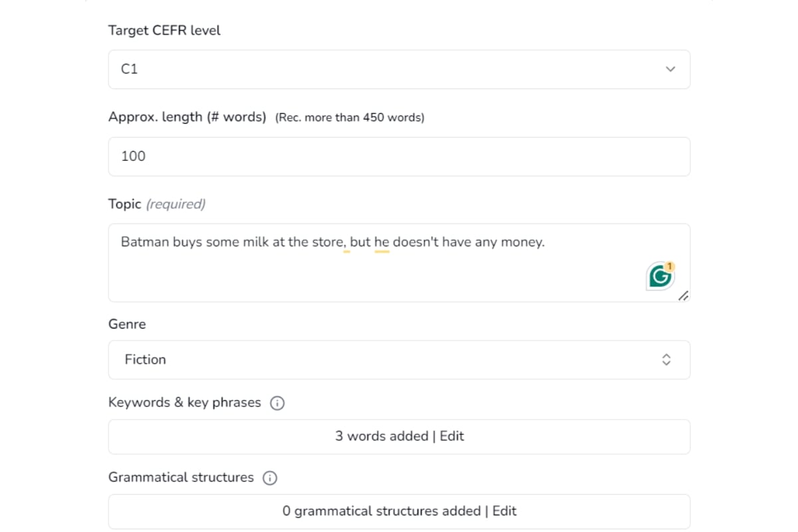Viewport: 798px width, 532px height.
Task: Click the Target CEFR level chevron icon
Action: (x=671, y=68)
